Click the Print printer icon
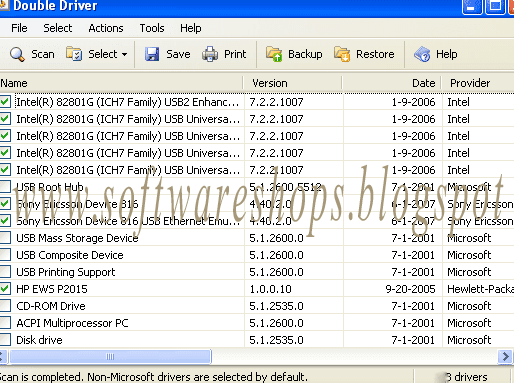The image size is (514, 383). (210, 54)
